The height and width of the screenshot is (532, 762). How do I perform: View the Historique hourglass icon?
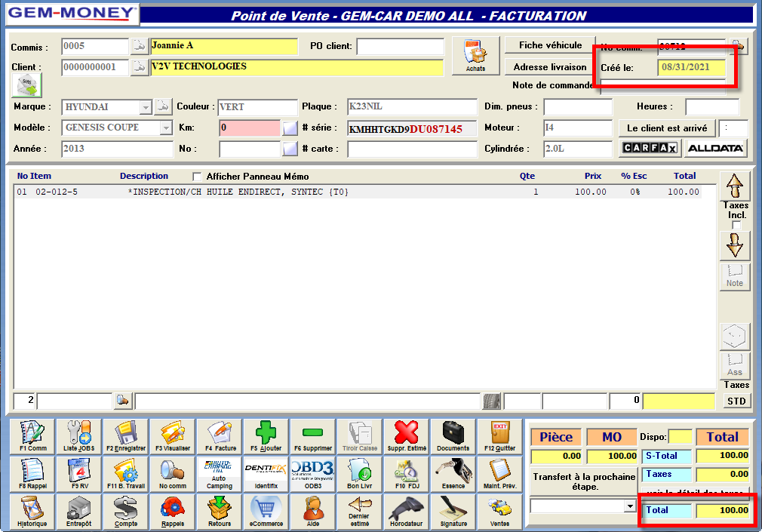click(x=33, y=512)
